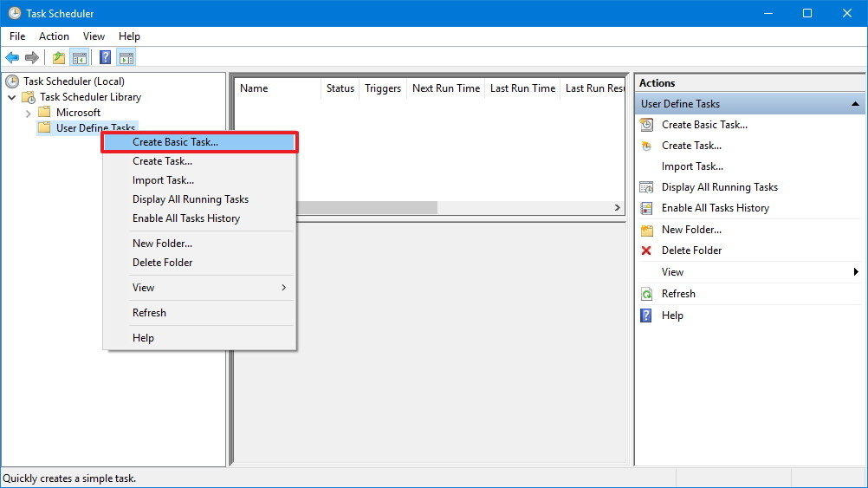Image resolution: width=868 pixels, height=488 pixels.
Task: Click Display All Running Tasks icon in Actions
Action: click(x=646, y=187)
